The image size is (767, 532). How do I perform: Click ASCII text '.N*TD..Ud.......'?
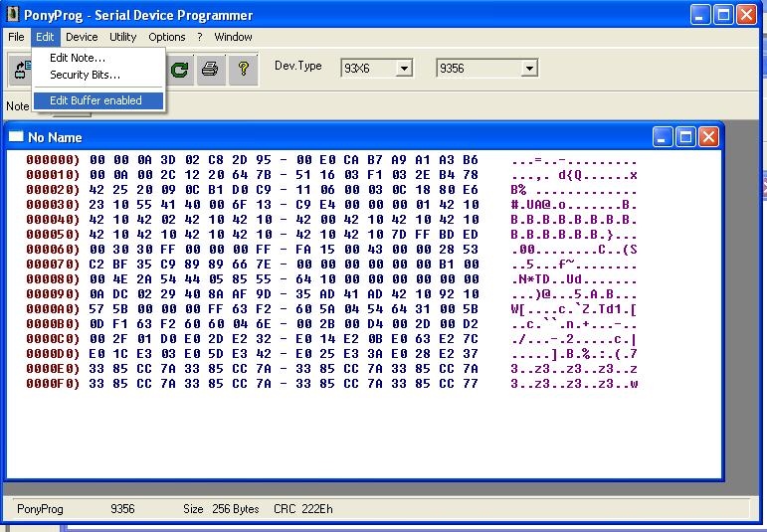pos(574,279)
